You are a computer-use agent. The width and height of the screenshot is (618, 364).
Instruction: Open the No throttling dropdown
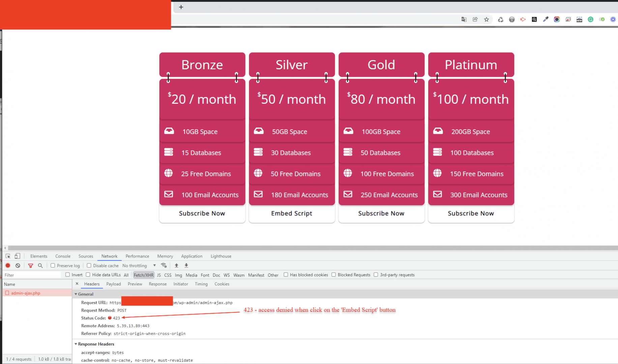coord(139,266)
